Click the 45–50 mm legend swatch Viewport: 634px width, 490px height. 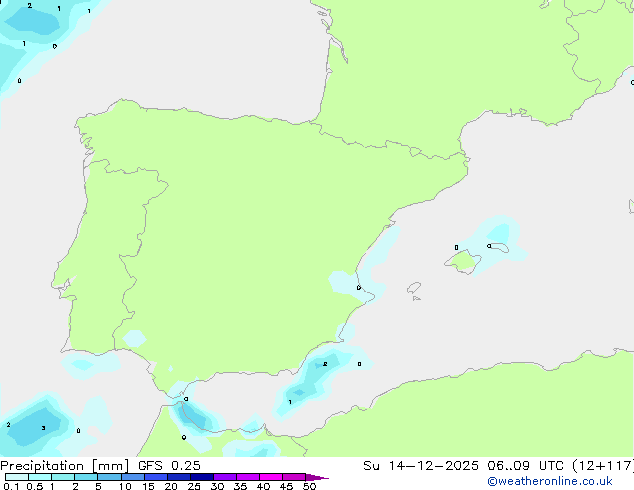294,477
